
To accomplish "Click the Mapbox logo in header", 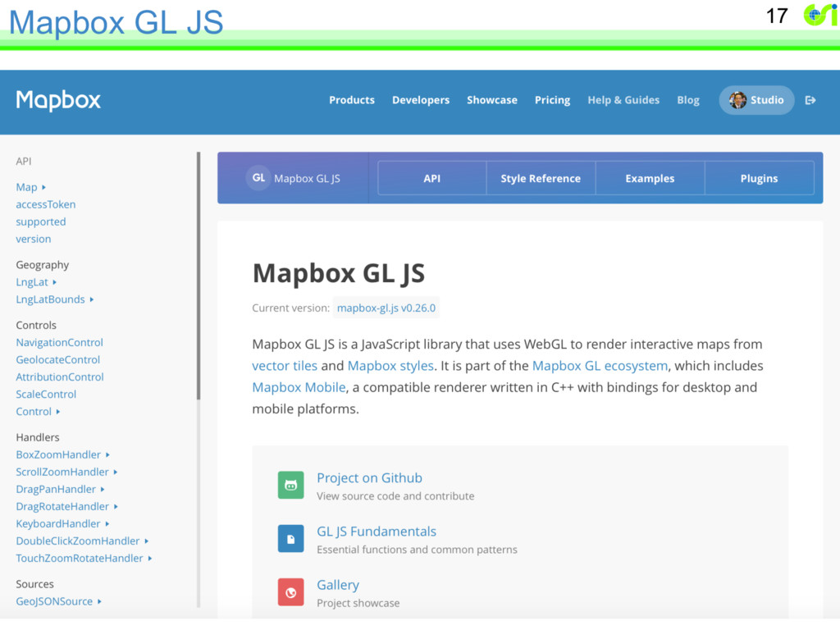I will coord(58,100).
